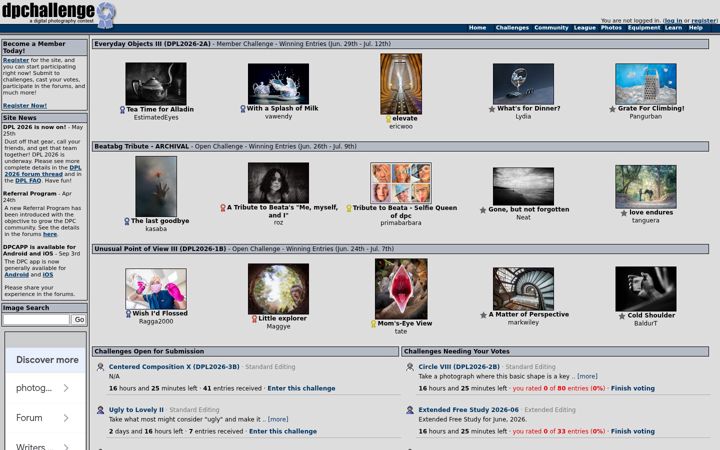
Task: Open the Learn menu
Action: tap(673, 28)
